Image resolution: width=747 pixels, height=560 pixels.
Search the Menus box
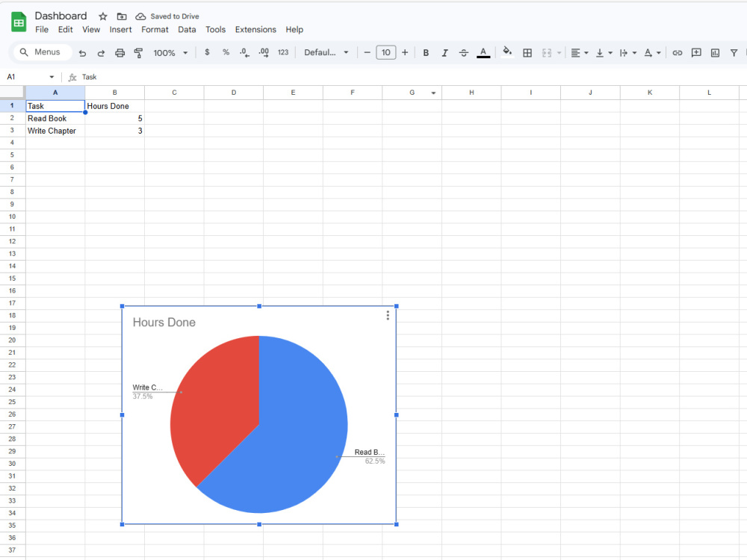[42, 52]
